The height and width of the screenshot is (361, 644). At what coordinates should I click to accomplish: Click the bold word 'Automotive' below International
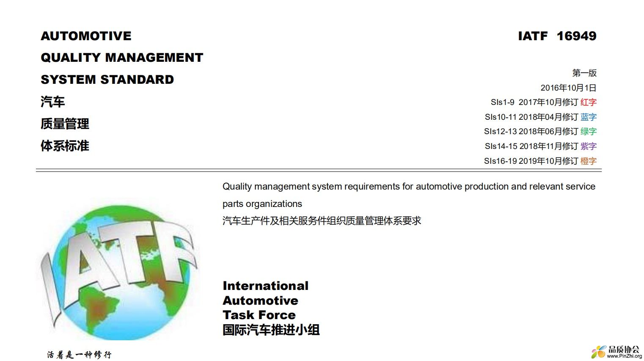(x=261, y=300)
